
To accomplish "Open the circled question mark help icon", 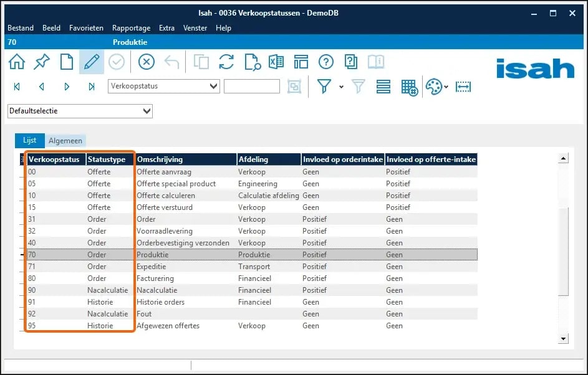I will 326,62.
